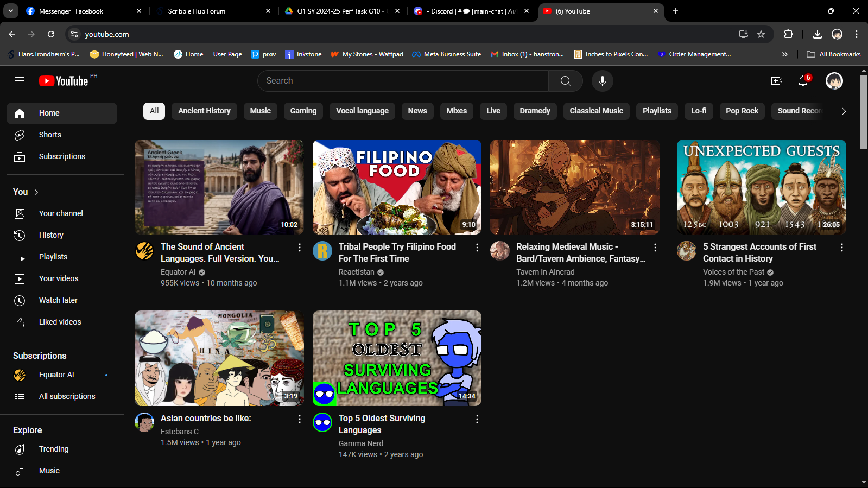868x488 pixels.
Task: Select the Classical Music filter chip
Action: click(x=596, y=111)
